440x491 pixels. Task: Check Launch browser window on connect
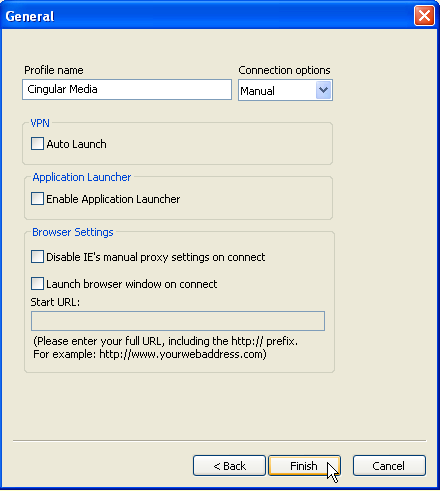point(37,284)
